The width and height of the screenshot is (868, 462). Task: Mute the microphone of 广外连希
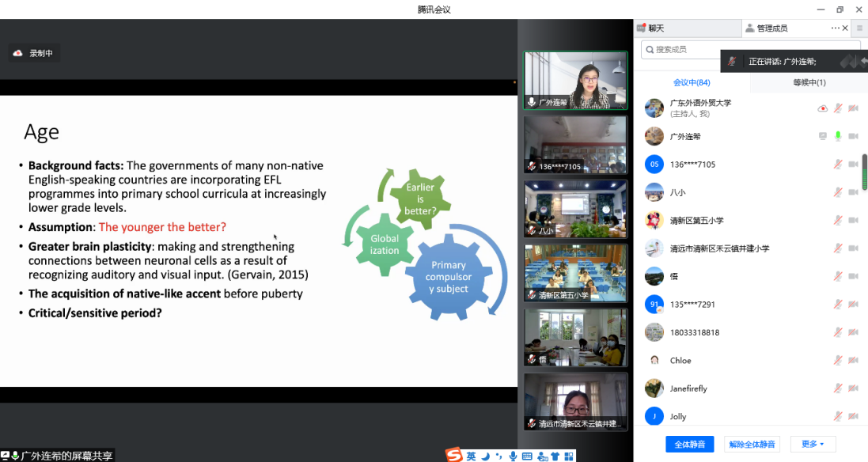click(838, 136)
